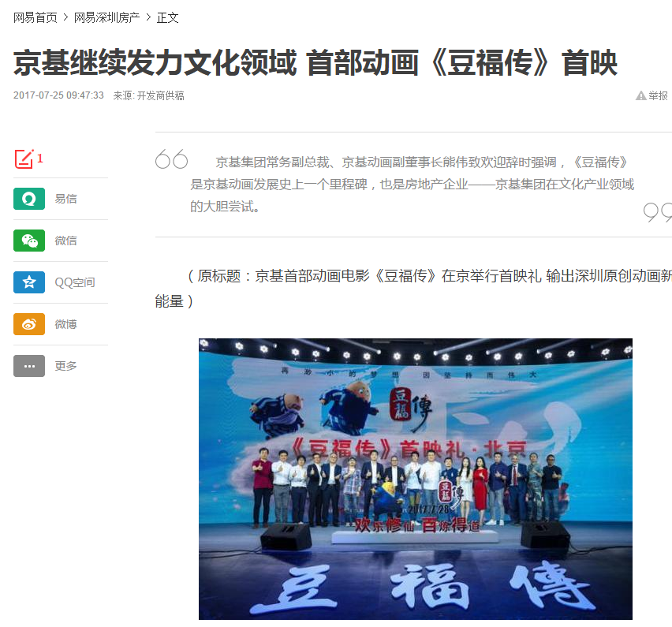Screen dimensions: 672x627
Task: Click the QQ空间 text label
Action: (x=75, y=282)
